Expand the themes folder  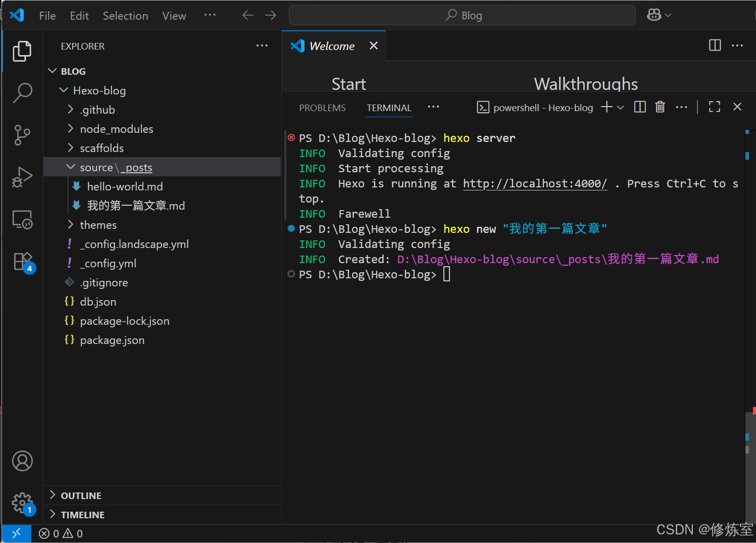(71, 225)
